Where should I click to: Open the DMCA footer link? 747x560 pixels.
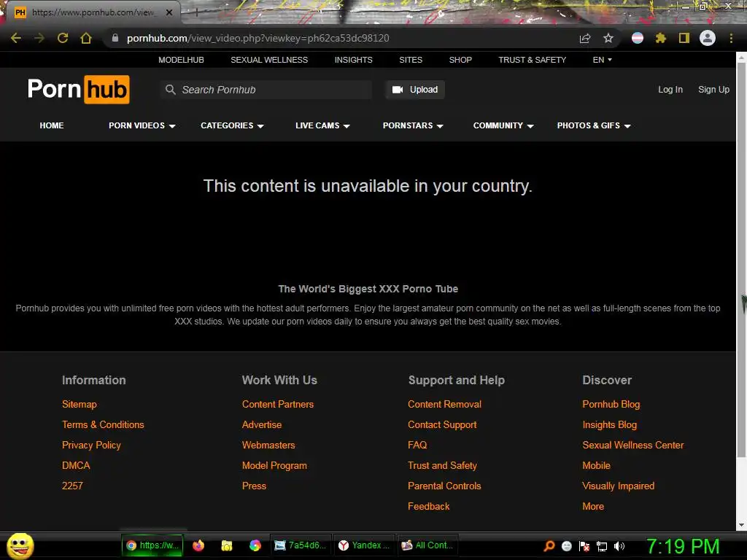click(x=76, y=466)
